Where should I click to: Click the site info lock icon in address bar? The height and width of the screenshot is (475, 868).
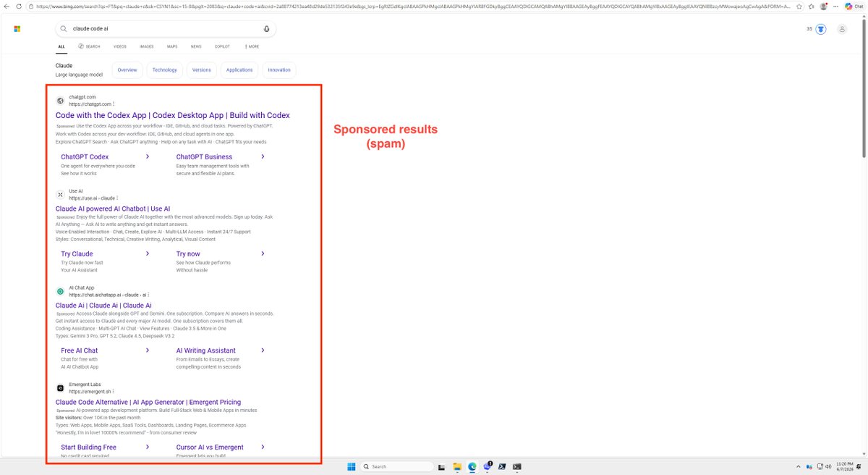pos(31,7)
